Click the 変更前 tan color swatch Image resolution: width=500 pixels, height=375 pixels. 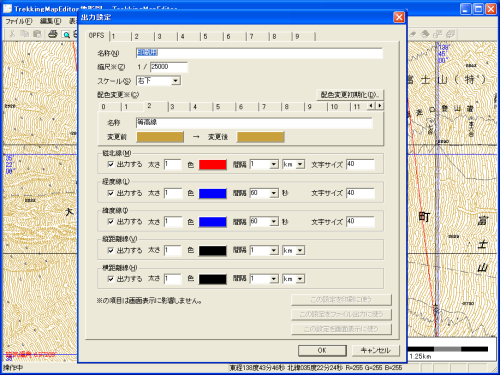point(160,137)
